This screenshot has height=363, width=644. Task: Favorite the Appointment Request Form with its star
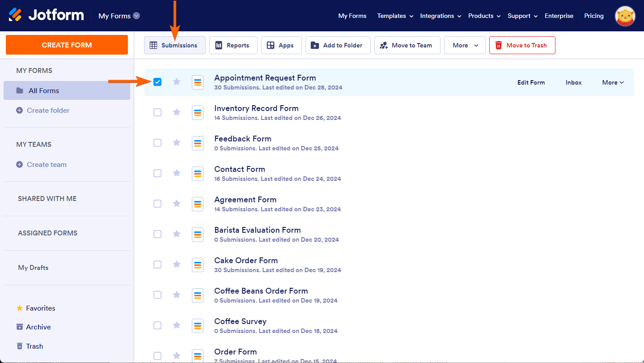tap(177, 82)
